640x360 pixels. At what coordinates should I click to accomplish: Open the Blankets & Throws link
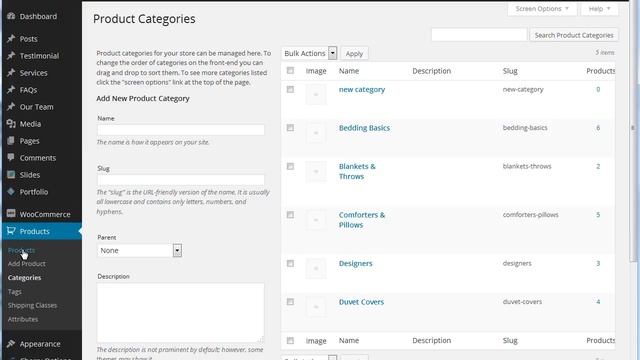pos(357,171)
